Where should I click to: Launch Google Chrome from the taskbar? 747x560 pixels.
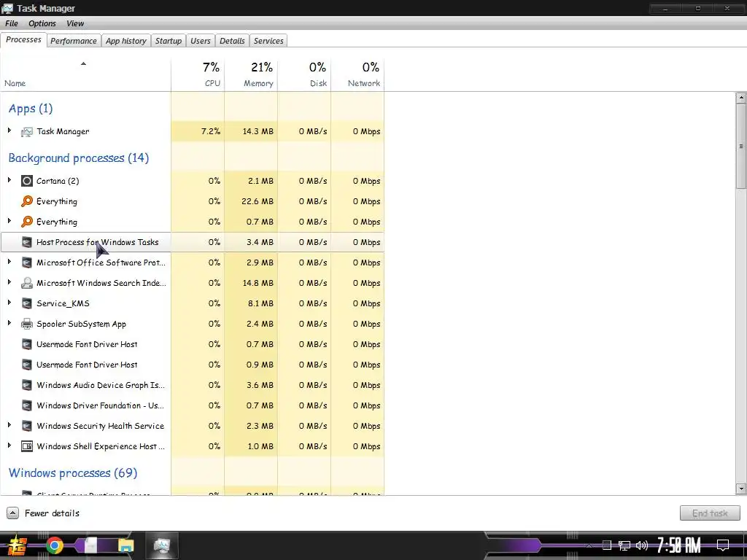54,545
